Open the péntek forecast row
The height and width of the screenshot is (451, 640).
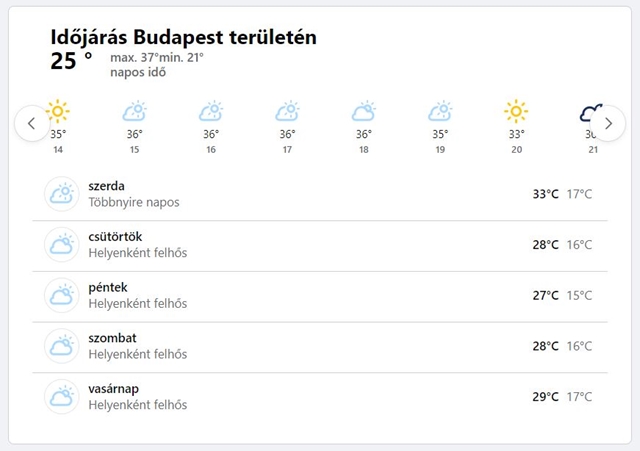(320, 295)
